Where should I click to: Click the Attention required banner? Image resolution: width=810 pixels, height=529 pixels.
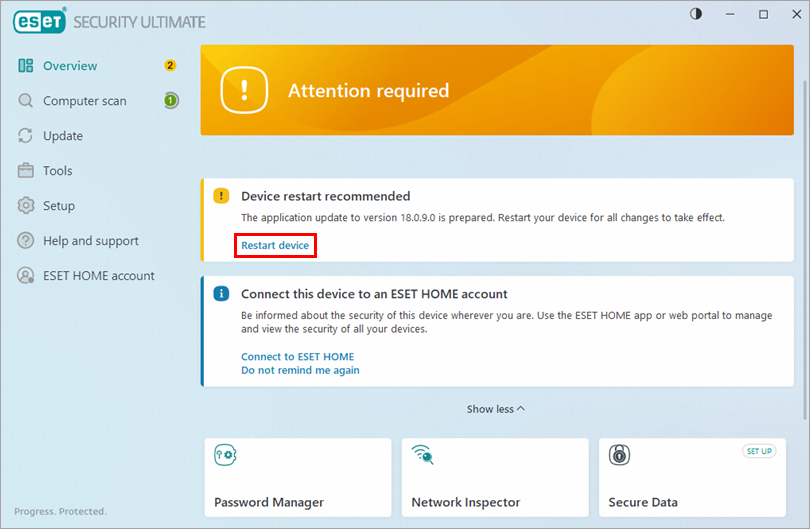[497, 90]
